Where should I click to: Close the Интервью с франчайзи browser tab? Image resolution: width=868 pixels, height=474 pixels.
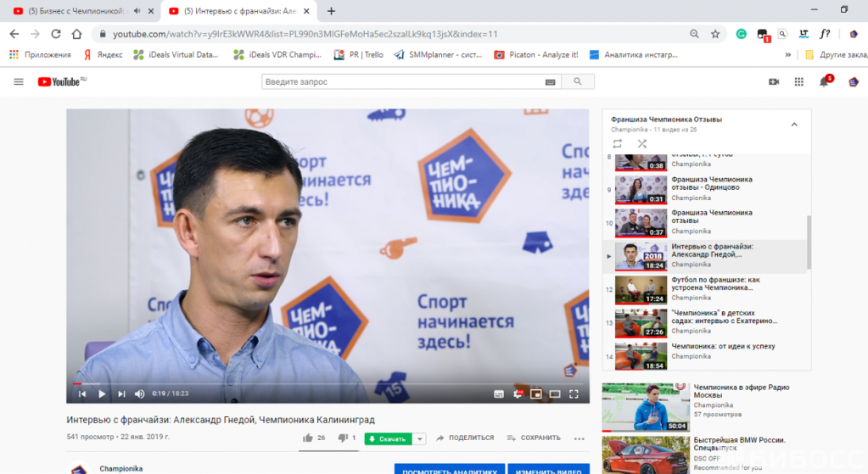306,11
